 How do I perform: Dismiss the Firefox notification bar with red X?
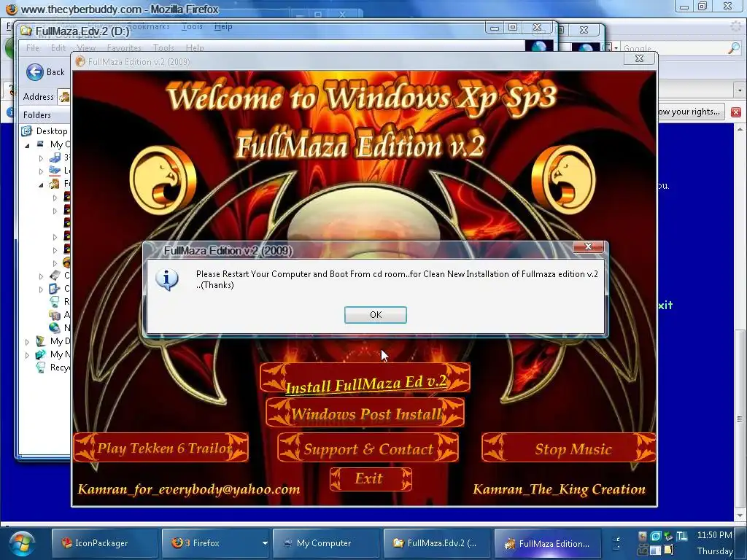pyautogui.click(x=735, y=112)
